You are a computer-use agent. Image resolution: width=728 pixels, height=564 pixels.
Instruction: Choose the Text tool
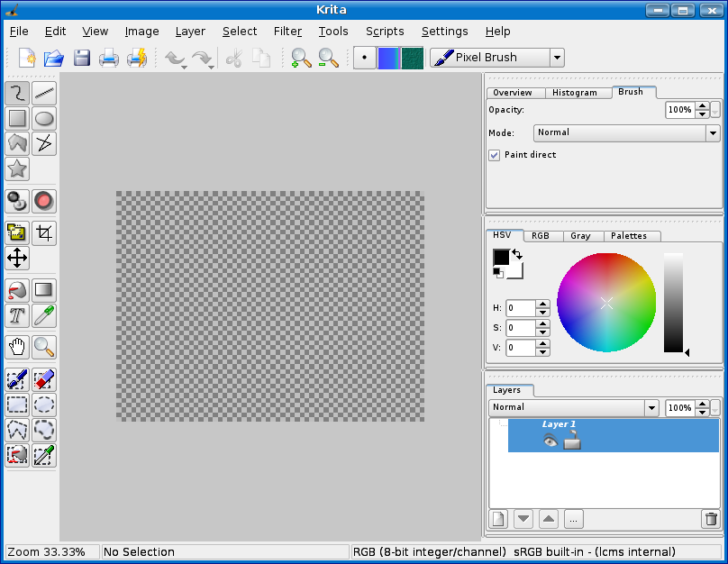point(17,315)
